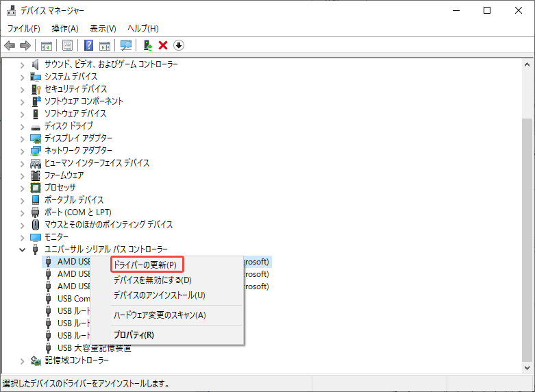Choose デバイスを無効にする(D) from context menu

[x=167, y=280]
